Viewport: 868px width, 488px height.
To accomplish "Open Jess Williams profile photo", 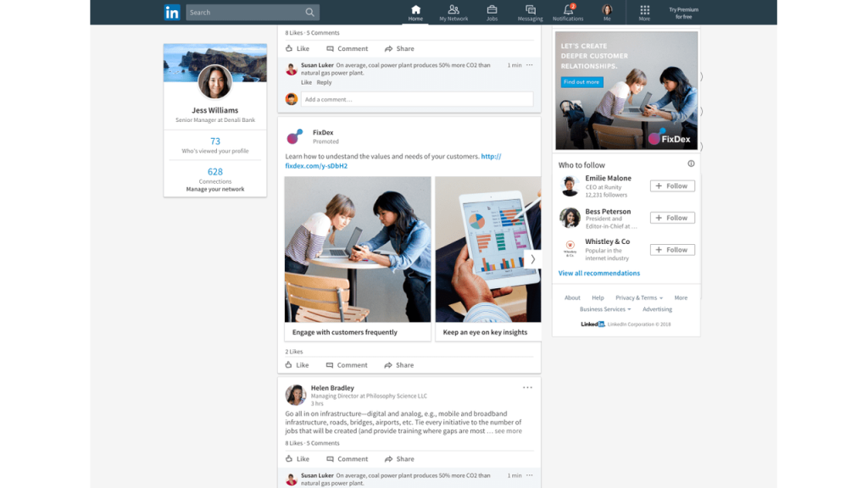I will point(214,82).
